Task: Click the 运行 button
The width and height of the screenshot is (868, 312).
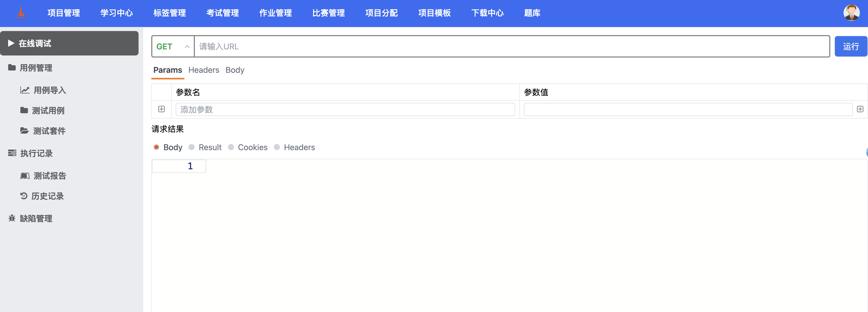Action: tap(851, 46)
